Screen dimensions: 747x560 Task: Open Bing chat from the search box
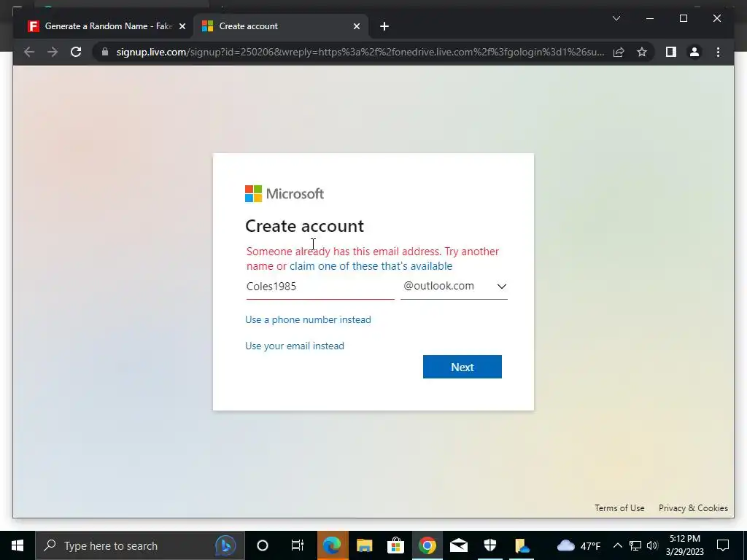pyautogui.click(x=225, y=545)
